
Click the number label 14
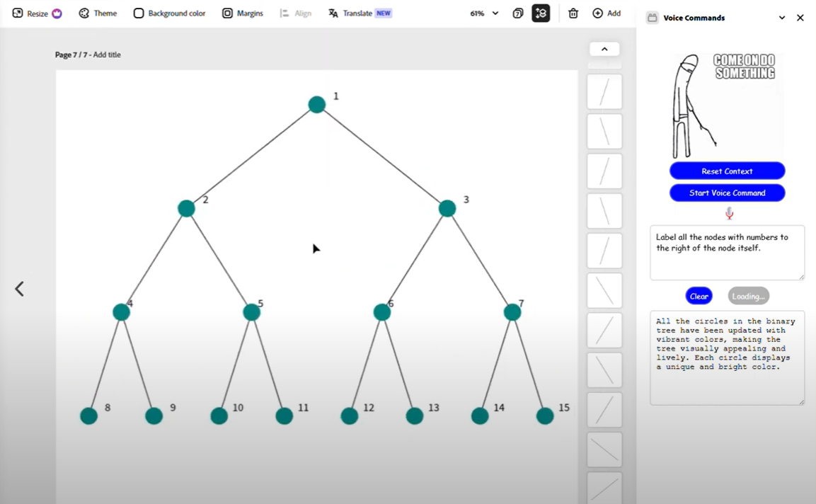tap(499, 408)
